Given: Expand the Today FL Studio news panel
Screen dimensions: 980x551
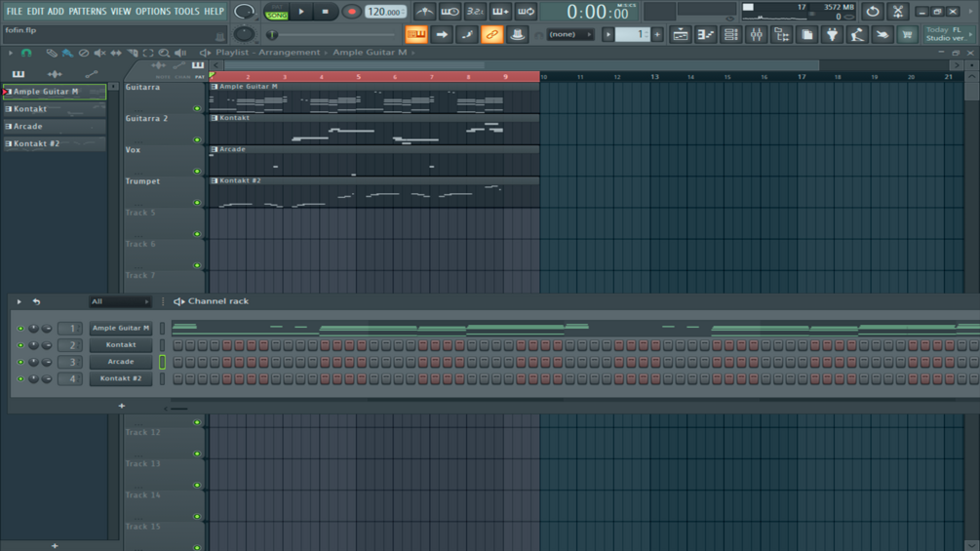Looking at the screenshot, I should [x=948, y=34].
